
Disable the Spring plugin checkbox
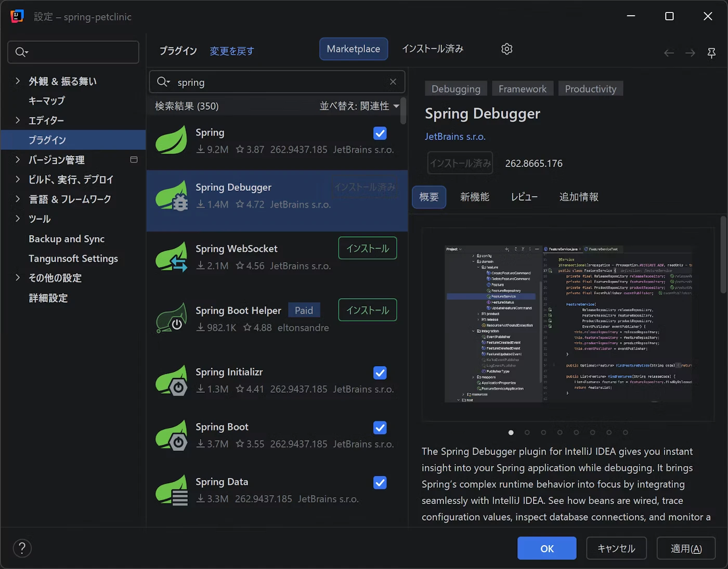click(380, 133)
